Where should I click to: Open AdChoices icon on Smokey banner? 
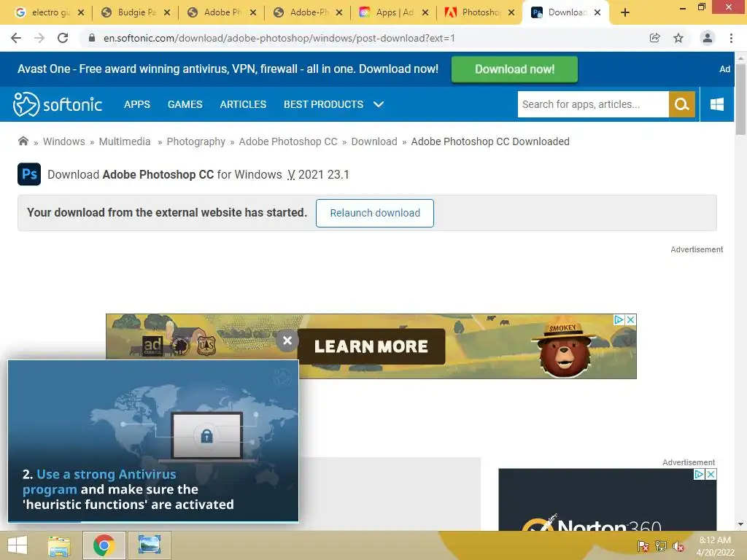point(619,319)
